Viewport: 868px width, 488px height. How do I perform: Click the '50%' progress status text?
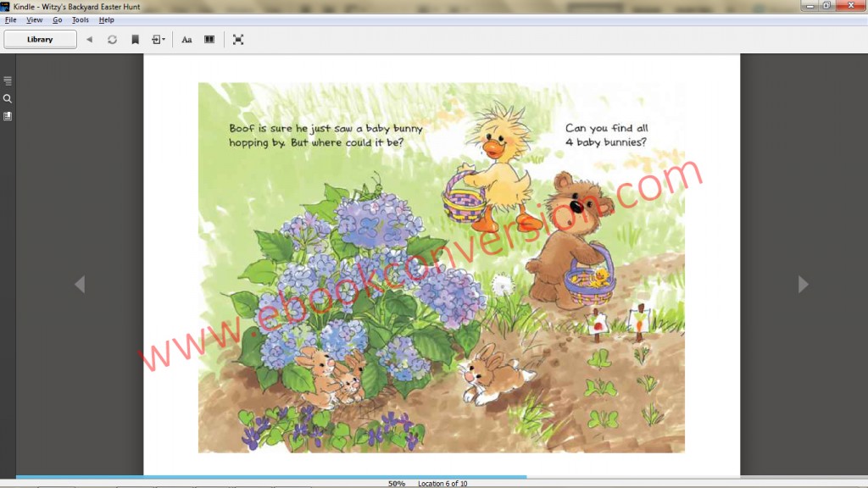tap(397, 484)
